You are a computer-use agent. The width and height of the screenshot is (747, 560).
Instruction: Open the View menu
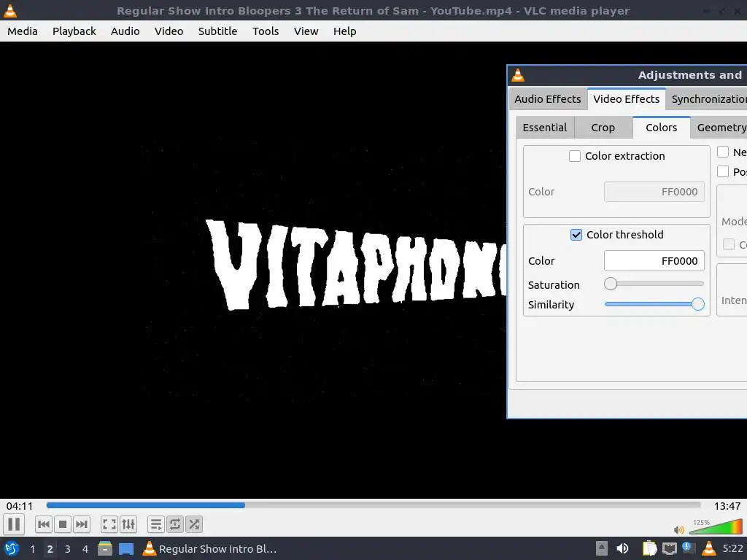click(x=306, y=31)
